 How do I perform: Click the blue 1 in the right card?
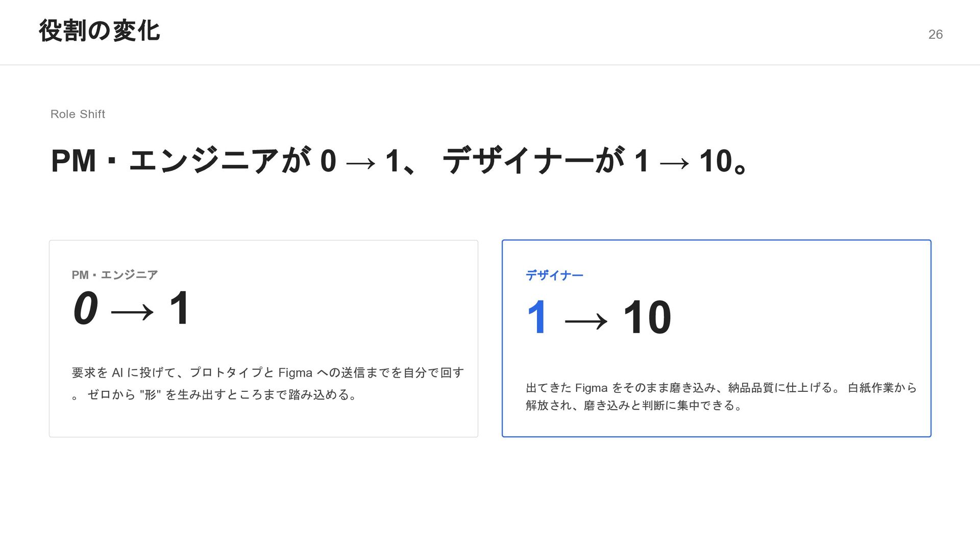click(x=537, y=317)
